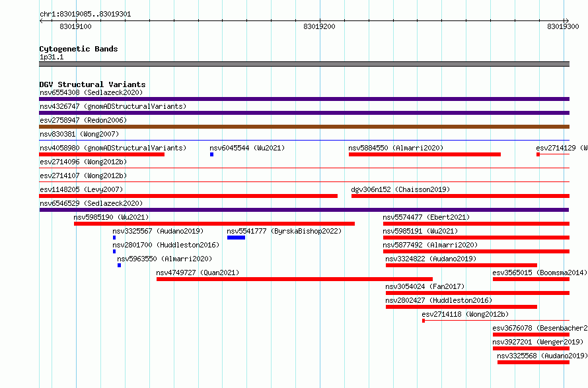Click the 83019100 ruler tick label
The height and width of the screenshot is (388, 588).
(x=75, y=26)
